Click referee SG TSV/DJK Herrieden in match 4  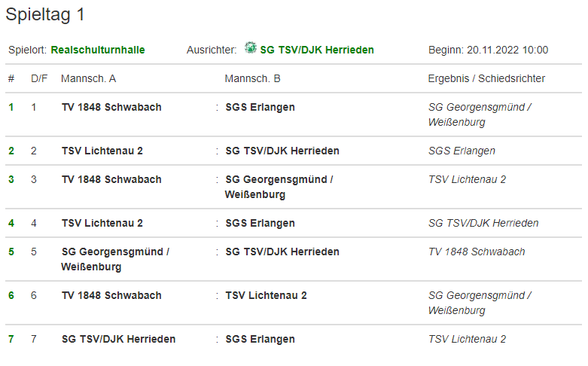(483, 223)
